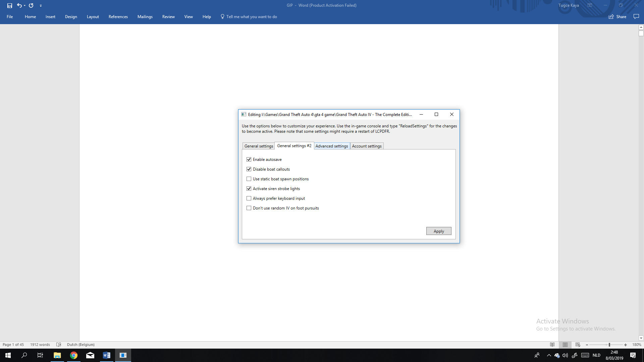
Task: Expand the Undo history dropdown arrow
Action: coord(25,5)
